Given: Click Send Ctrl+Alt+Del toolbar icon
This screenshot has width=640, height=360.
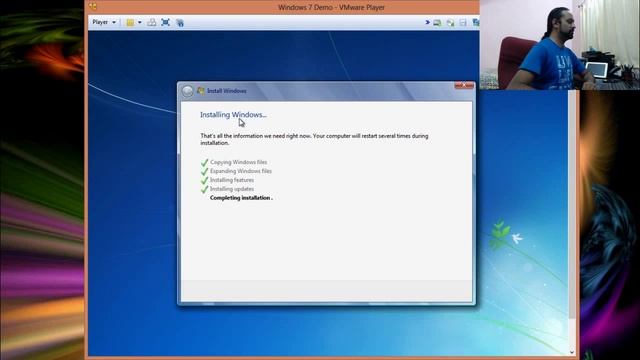Looking at the screenshot, I should [x=151, y=22].
